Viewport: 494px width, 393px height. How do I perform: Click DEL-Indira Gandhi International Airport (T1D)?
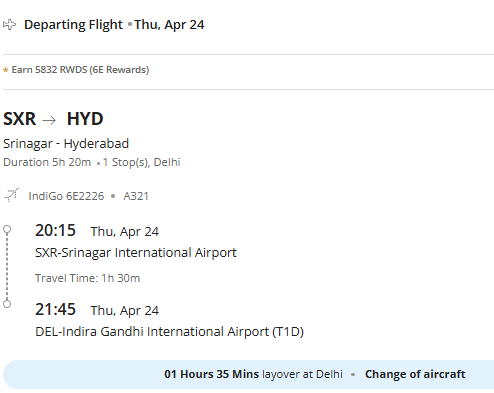click(x=169, y=332)
